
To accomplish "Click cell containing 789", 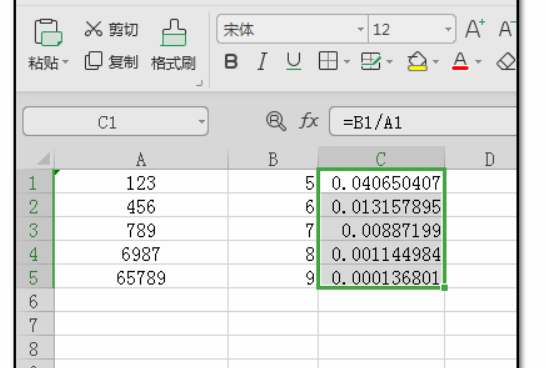I will point(141,229).
